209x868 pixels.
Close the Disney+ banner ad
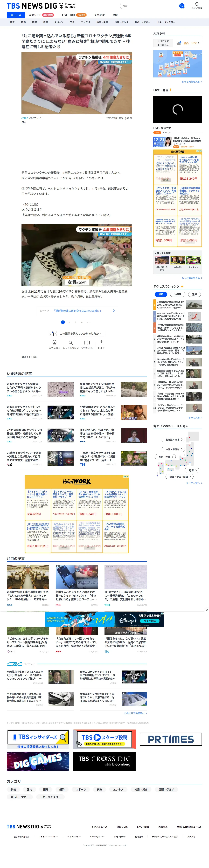[x=207, y=610]
